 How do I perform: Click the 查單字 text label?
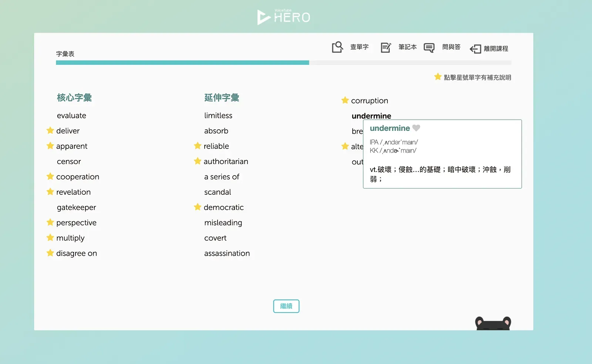coord(359,47)
